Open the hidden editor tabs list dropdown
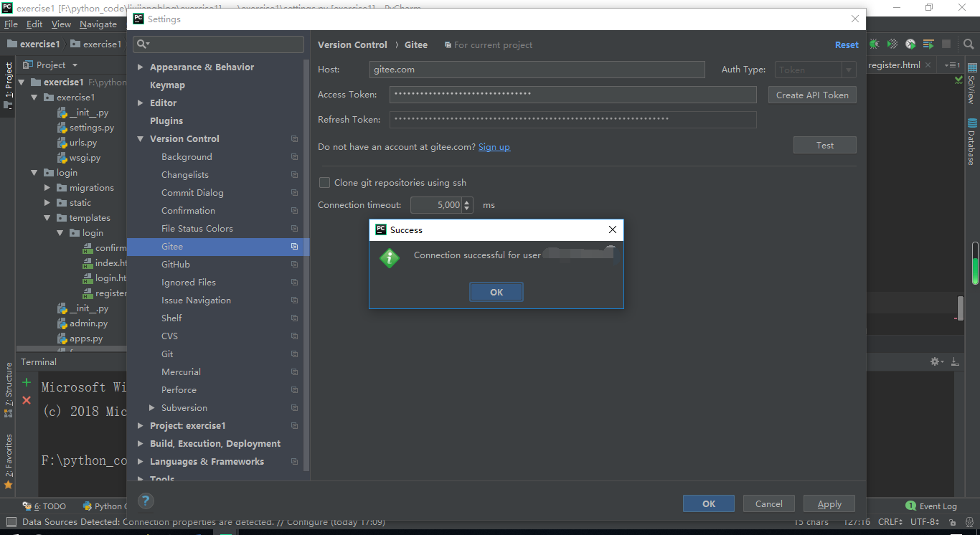The image size is (980, 535). tap(952, 65)
